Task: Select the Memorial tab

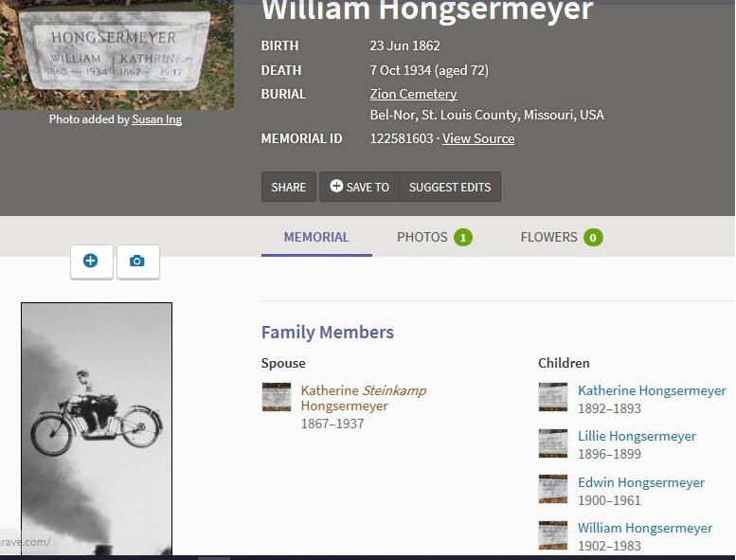Action: click(x=316, y=237)
